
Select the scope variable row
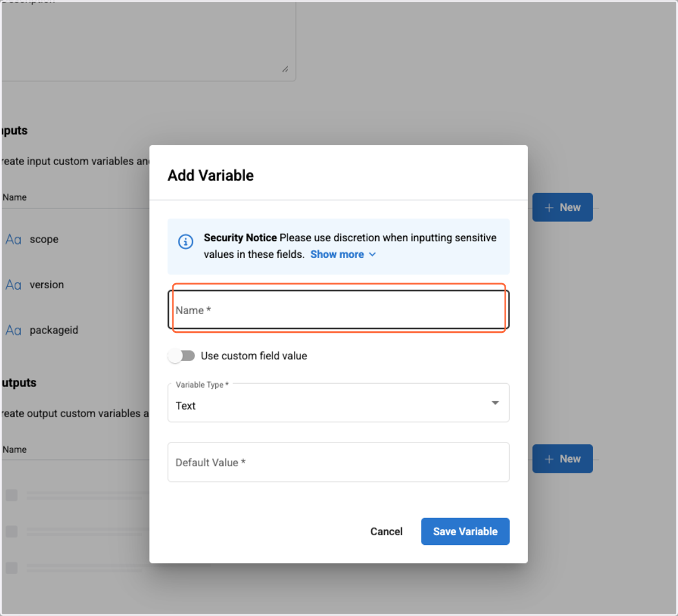coord(76,239)
